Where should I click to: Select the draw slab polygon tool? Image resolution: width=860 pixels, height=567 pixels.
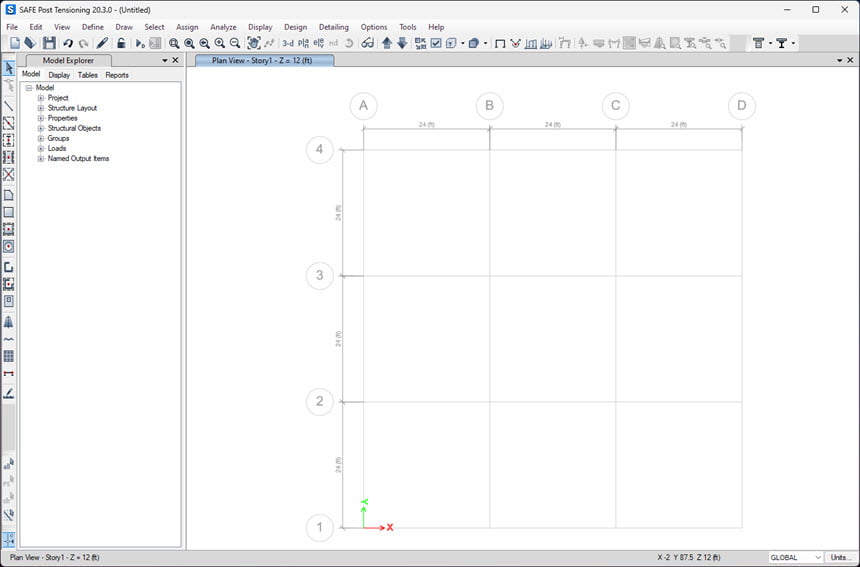point(9,195)
